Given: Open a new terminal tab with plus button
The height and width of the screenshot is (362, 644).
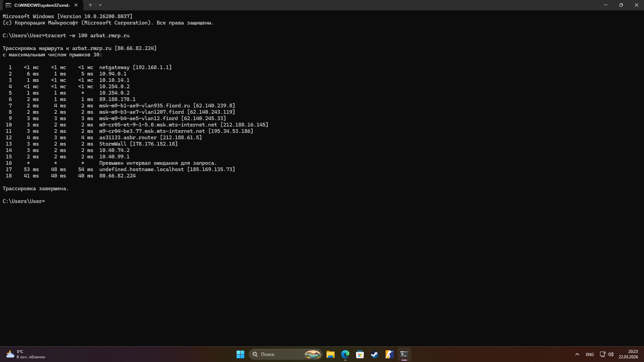Looking at the screenshot, I should click(x=90, y=5).
